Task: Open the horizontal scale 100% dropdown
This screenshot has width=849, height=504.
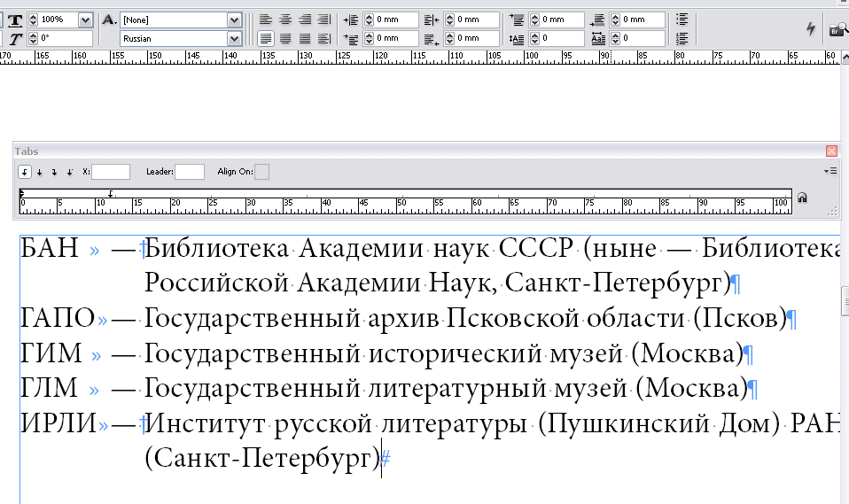Action: point(85,20)
